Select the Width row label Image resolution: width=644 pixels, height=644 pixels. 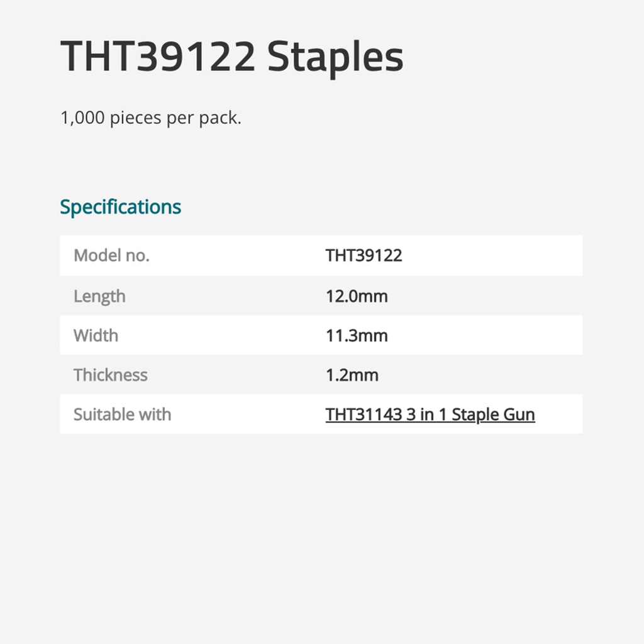[96, 335]
